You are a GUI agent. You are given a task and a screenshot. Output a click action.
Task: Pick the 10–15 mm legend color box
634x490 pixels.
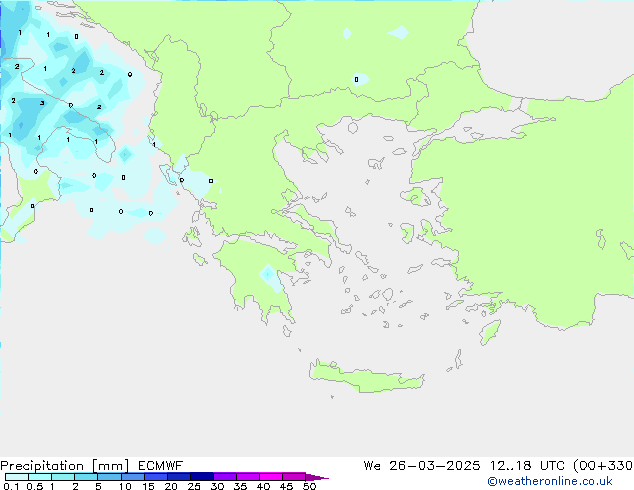[x=133, y=477]
